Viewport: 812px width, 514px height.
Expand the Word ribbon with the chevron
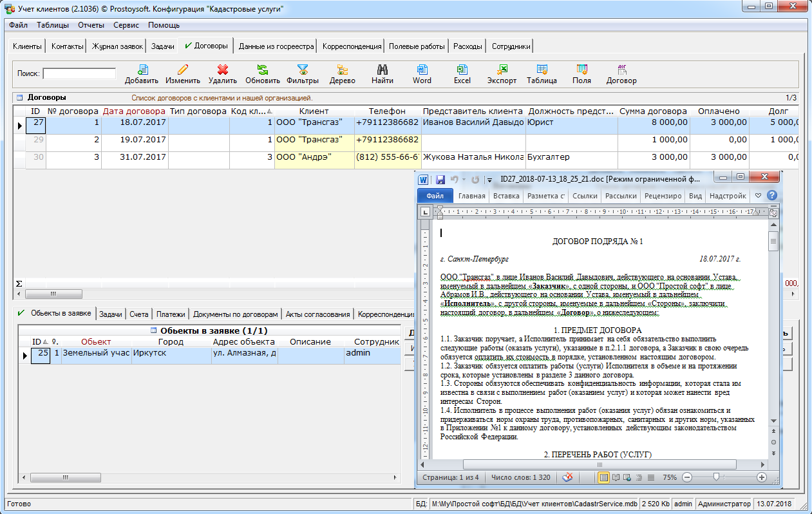pyautogui.click(x=758, y=196)
